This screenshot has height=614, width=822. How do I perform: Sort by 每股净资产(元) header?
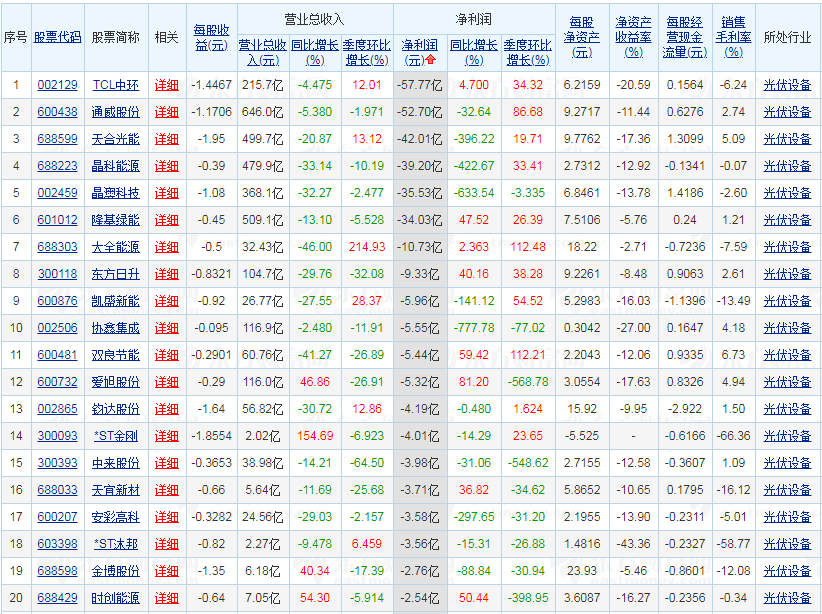coord(582,38)
